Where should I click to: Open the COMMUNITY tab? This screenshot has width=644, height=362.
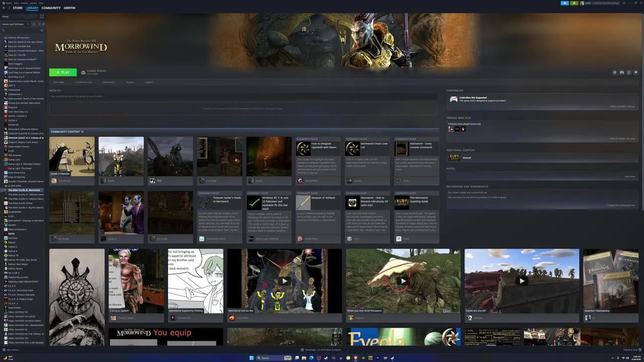pyautogui.click(x=51, y=8)
